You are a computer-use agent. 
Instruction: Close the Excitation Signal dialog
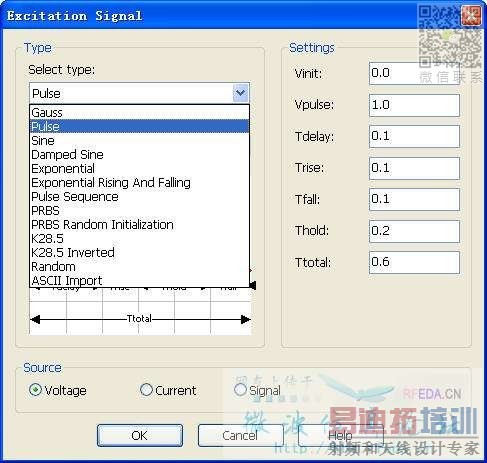pyautogui.click(x=471, y=16)
